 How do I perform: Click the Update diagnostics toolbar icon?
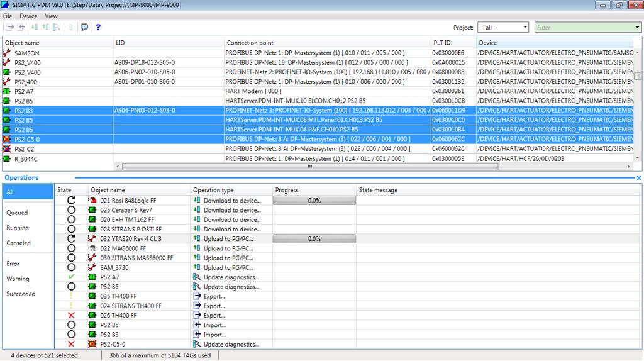click(x=57, y=27)
